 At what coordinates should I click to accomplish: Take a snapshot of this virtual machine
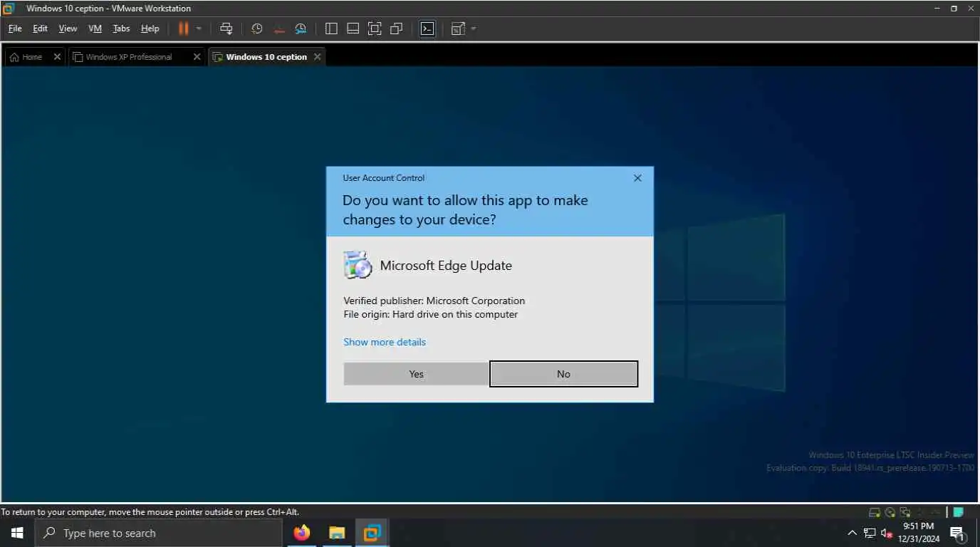[x=257, y=28]
